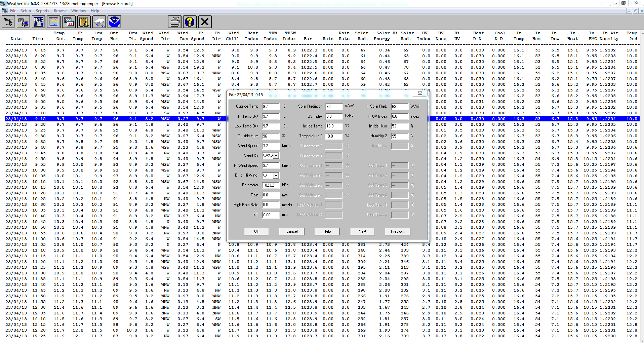Open the NOAA reports icon
This screenshot has width=644, height=343.
[114, 22]
